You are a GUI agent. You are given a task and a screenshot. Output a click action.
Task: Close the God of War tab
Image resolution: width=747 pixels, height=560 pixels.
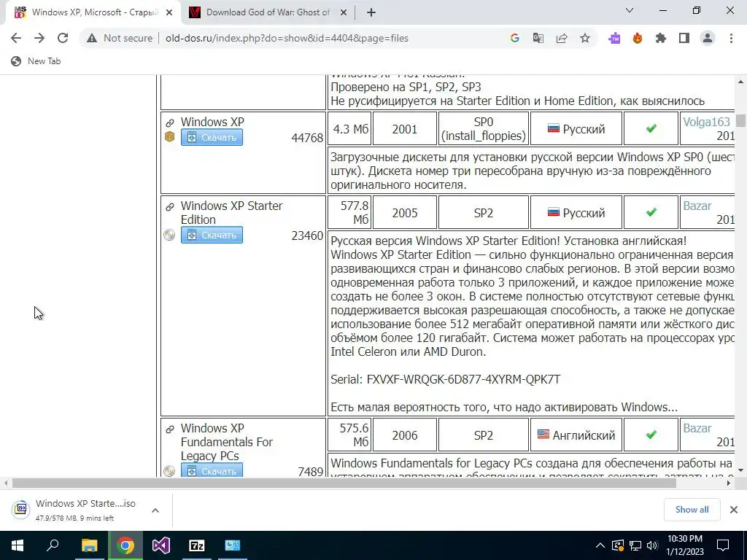[343, 13]
